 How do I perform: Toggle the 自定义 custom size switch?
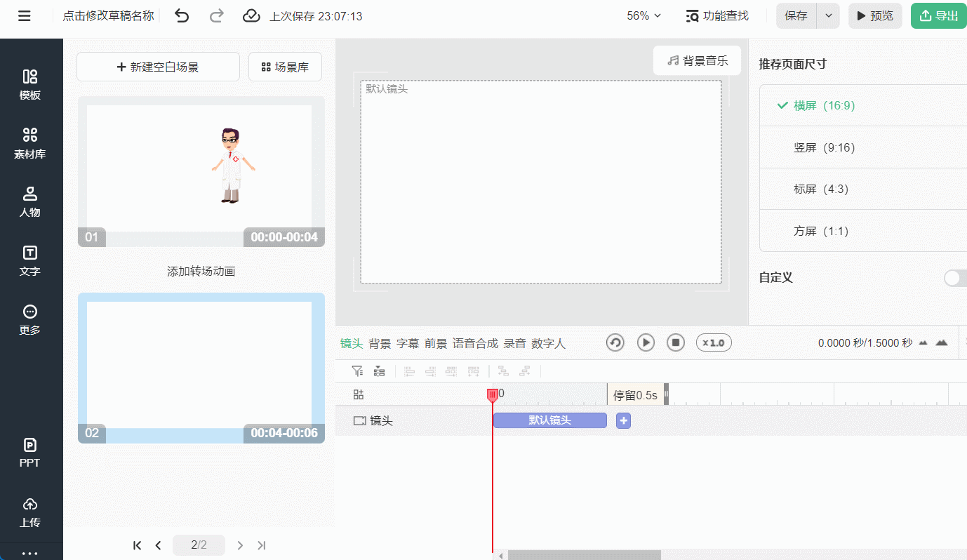coord(956,278)
